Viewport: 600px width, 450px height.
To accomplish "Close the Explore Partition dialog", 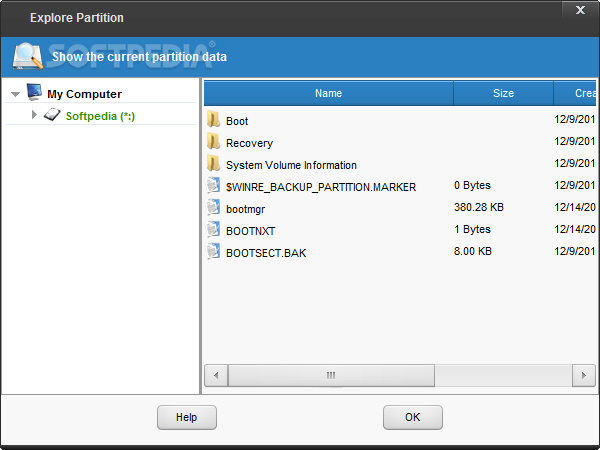I will click(580, 10).
